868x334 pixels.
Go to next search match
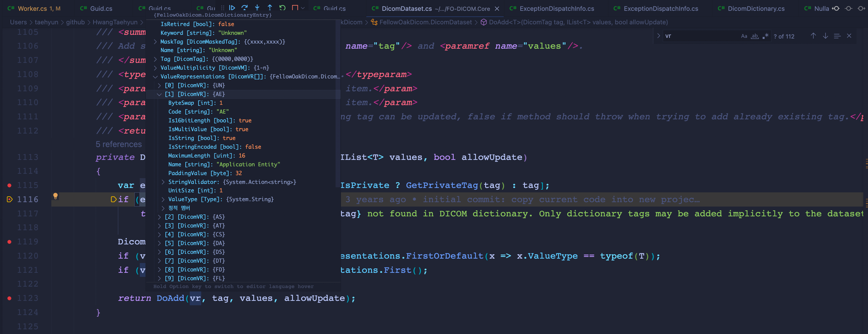[x=825, y=35]
